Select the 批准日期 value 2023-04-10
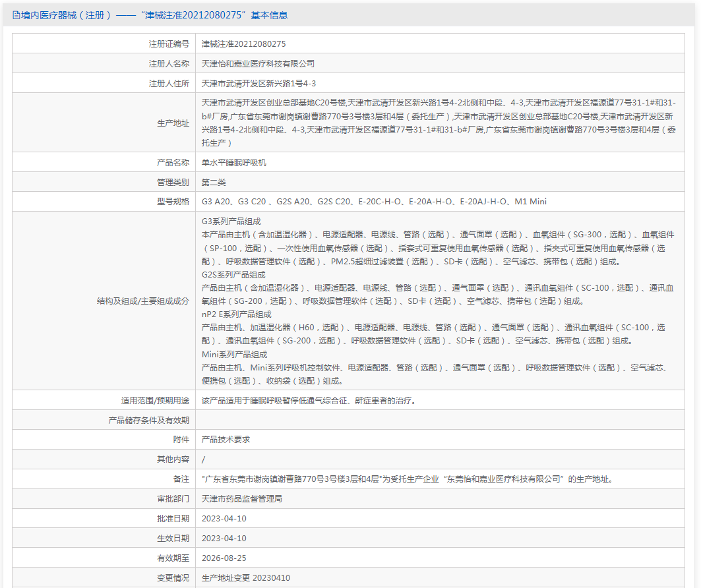701x588 pixels. (x=224, y=518)
